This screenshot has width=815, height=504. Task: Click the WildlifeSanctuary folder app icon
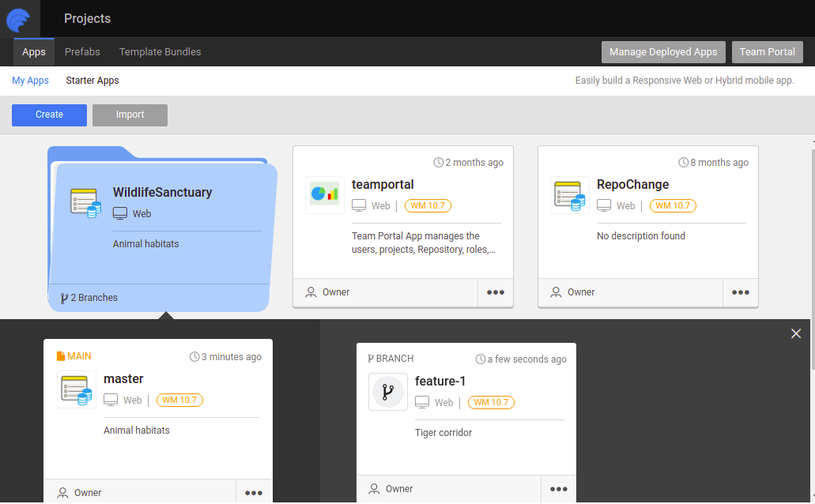[x=85, y=203]
